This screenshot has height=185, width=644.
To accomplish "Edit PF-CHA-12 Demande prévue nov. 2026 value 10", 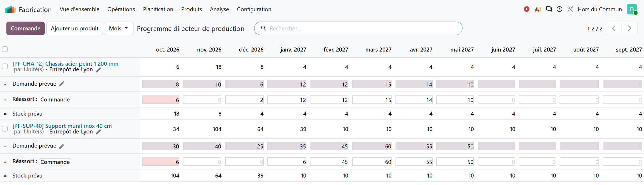I will tap(202, 84).
